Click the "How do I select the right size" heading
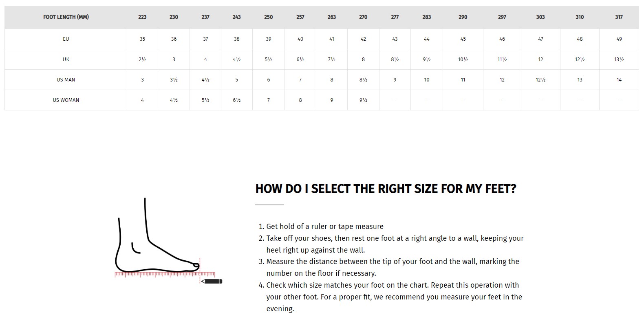Image resolution: width=644 pixels, height=319 pixels. 386,189
